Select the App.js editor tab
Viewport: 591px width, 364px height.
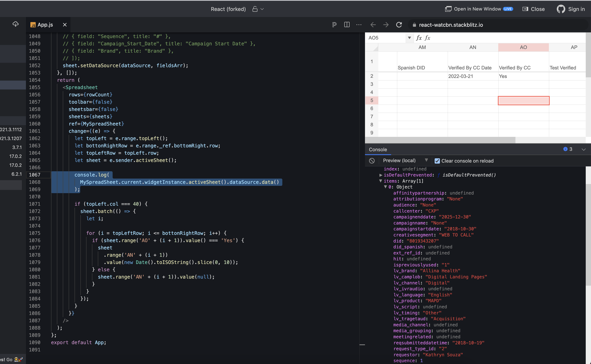(x=45, y=24)
